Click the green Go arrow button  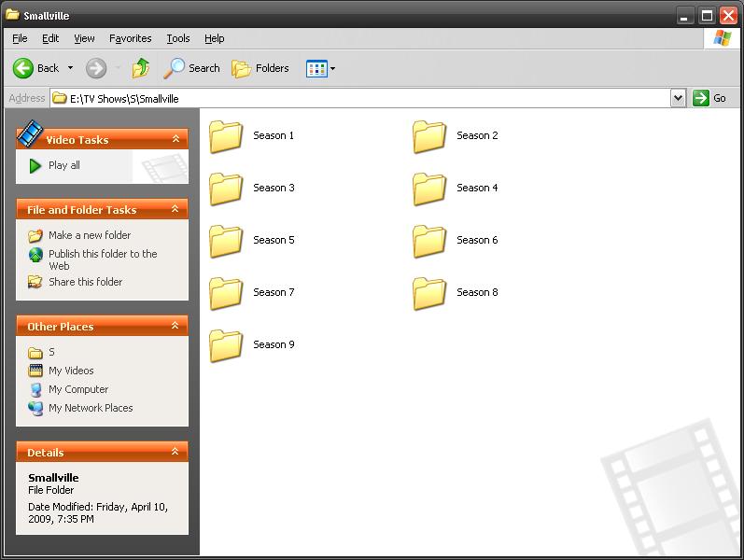point(700,98)
